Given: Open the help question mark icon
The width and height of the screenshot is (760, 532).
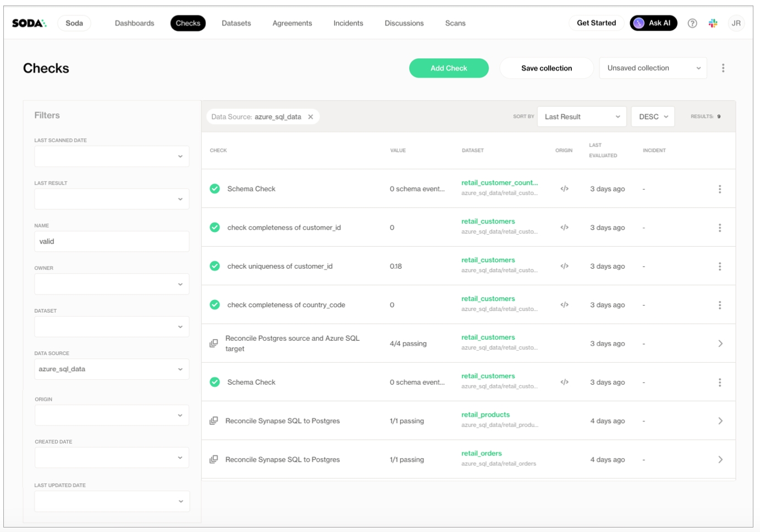Looking at the screenshot, I should click(692, 23).
